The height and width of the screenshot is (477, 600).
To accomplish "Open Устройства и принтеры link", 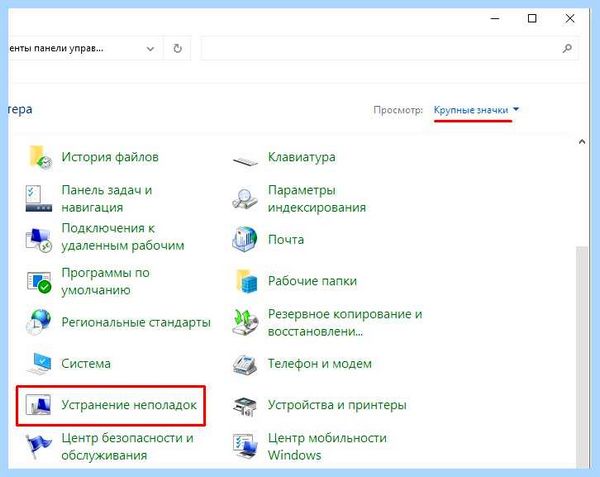I will point(337,405).
